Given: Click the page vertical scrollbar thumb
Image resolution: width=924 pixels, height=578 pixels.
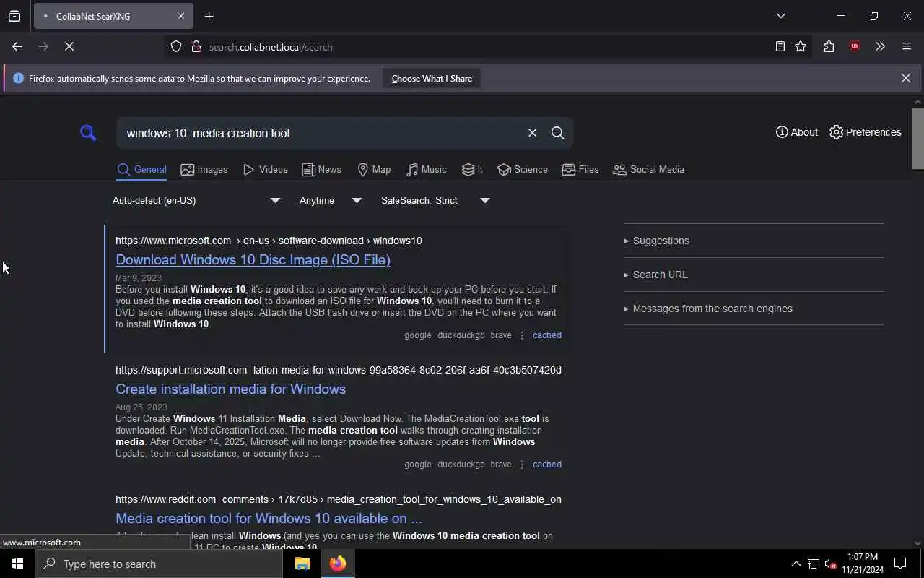Looking at the screenshot, I should tap(918, 139).
